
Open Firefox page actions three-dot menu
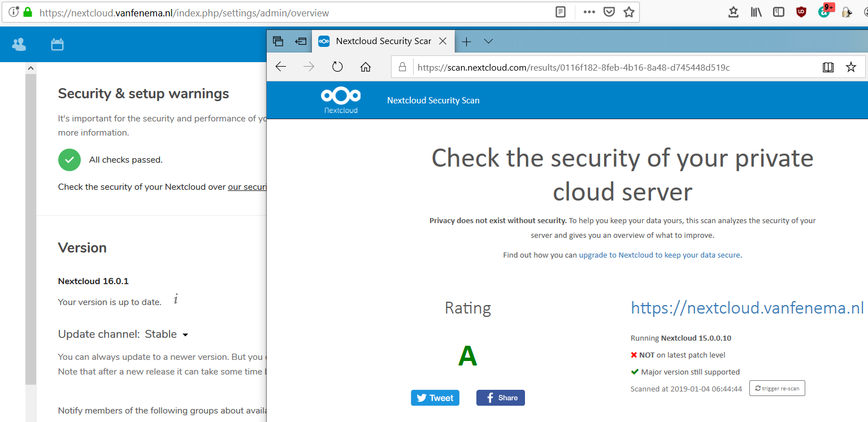[x=589, y=12]
